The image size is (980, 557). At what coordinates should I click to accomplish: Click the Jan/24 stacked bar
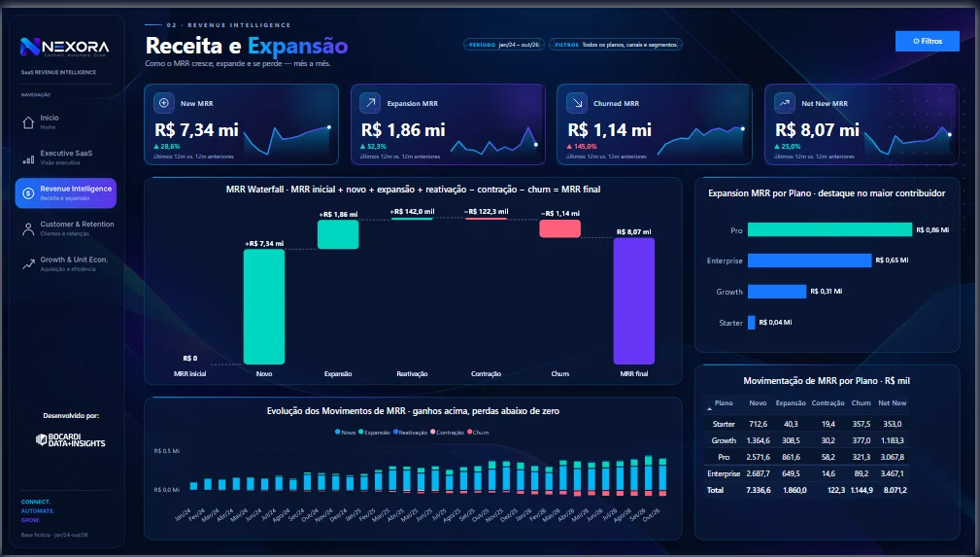point(193,486)
